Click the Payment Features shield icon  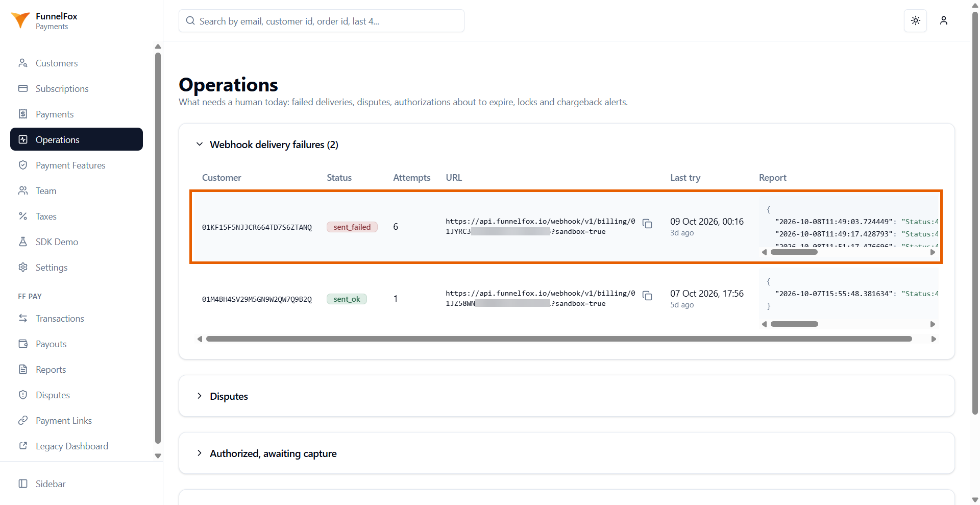tap(23, 165)
